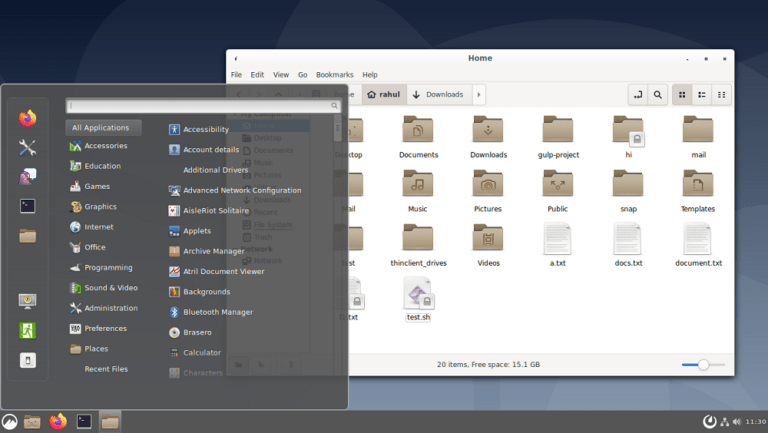This screenshot has height=433, width=768.
Task: Click the Downloads path bar button
Action: 437,95
